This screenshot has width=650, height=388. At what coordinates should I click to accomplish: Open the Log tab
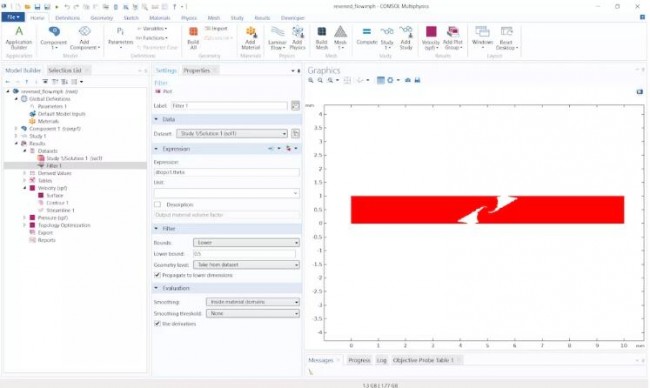coord(381,360)
